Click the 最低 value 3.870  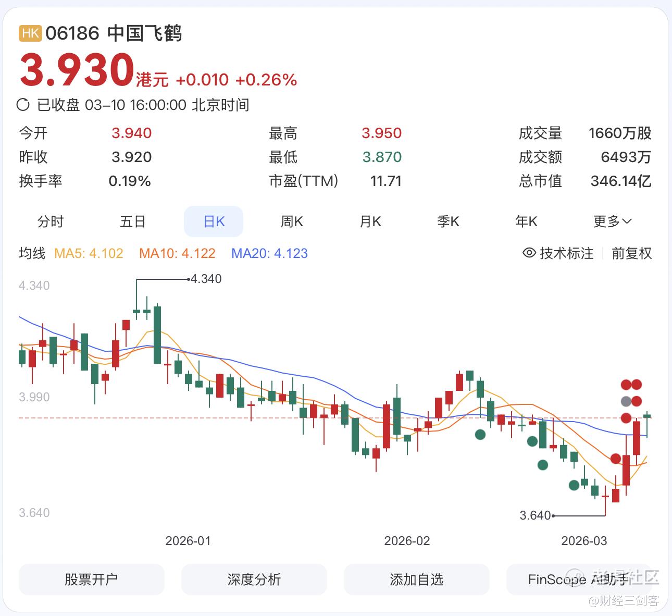point(382,157)
